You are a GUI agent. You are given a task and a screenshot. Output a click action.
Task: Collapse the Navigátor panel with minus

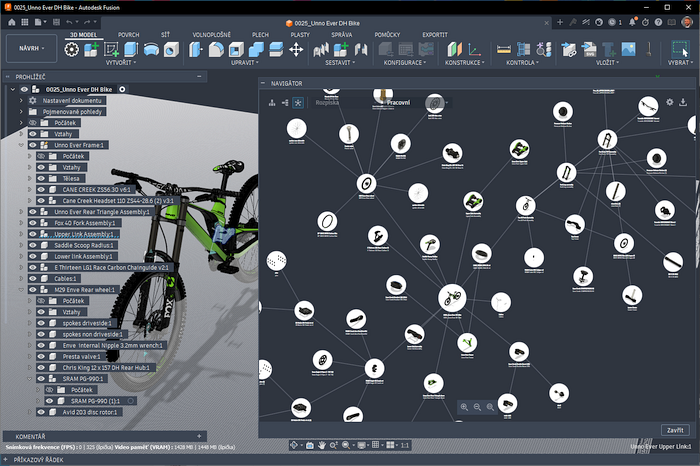263,83
